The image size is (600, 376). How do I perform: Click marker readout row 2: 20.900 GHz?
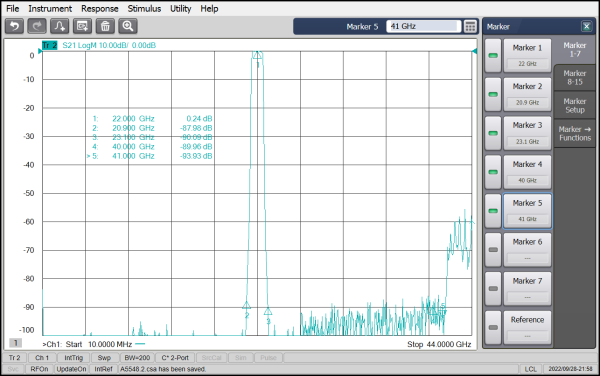(152, 128)
